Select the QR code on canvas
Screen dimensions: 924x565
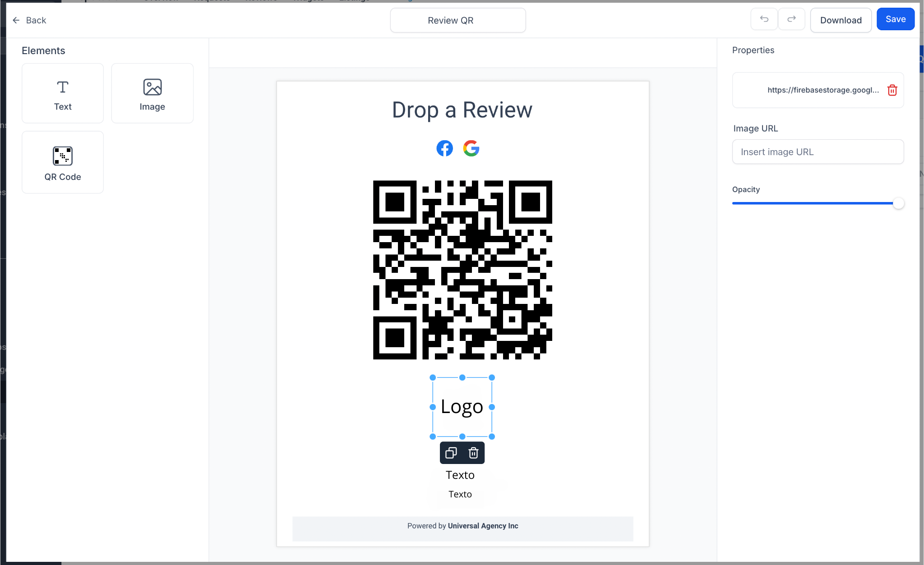point(462,270)
